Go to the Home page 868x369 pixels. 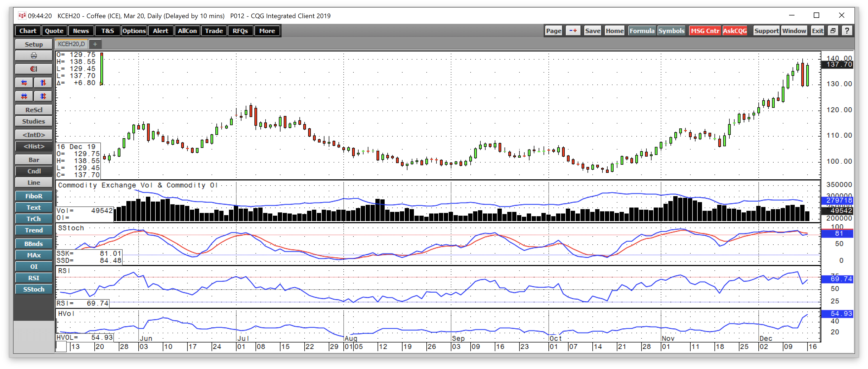[615, 31]
